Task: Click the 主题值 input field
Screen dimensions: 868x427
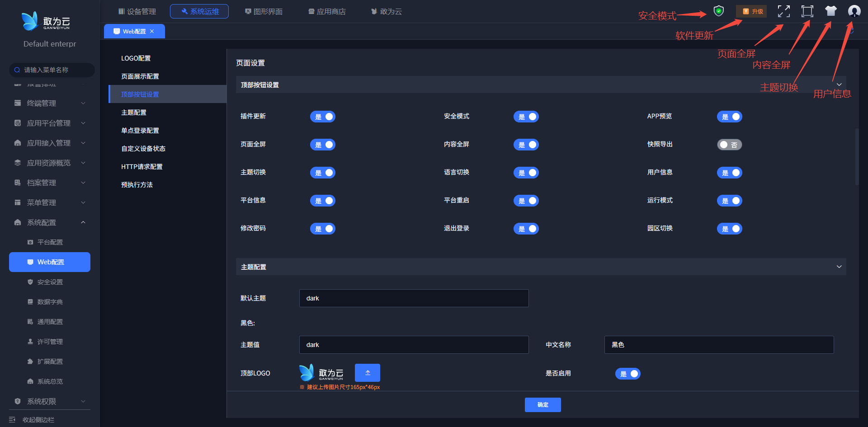Action: 414,345
